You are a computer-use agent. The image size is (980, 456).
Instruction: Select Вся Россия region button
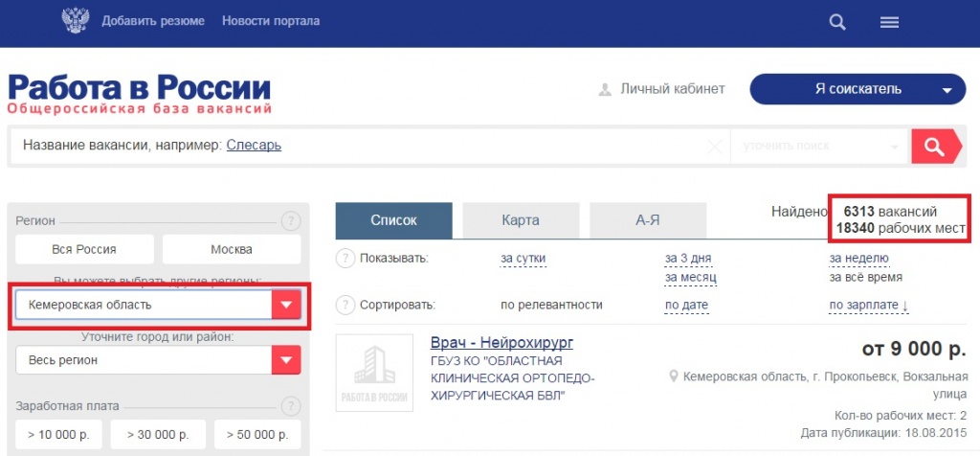84,249
